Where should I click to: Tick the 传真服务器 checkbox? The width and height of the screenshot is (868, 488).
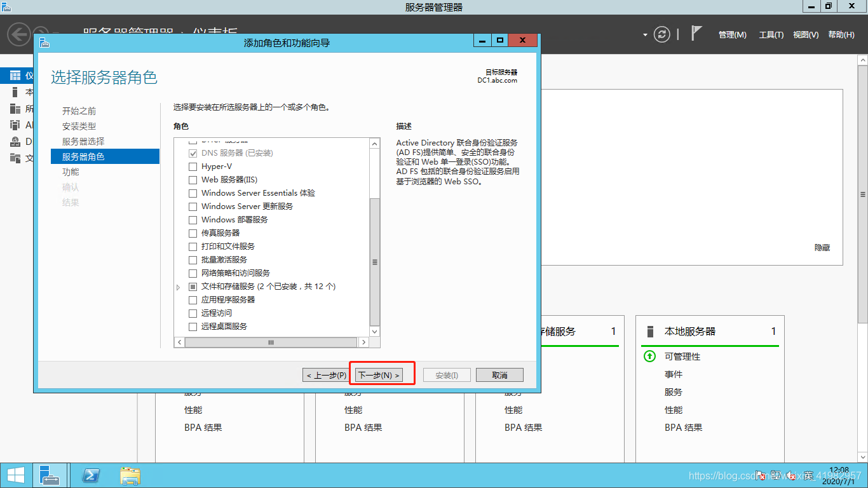[193, 233]
